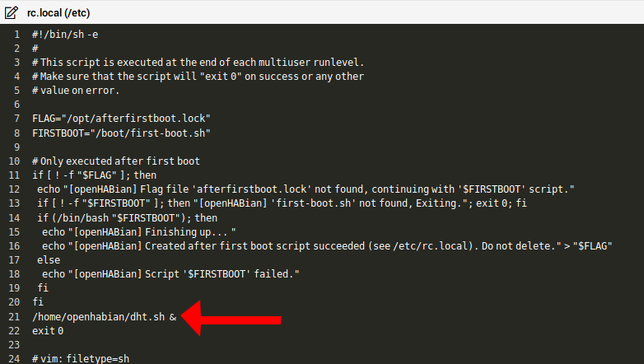Screen dimensions: 644x364
Task: Click the "if (/bin/bash "$FIRSTBOOT"); then" line
Action: tap(127, 217)
